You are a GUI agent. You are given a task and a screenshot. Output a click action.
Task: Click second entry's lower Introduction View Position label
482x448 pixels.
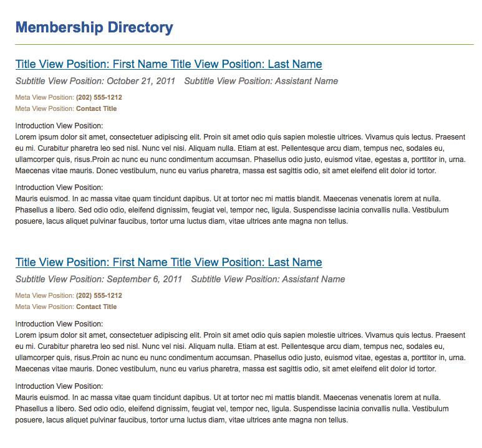(59, 386)
